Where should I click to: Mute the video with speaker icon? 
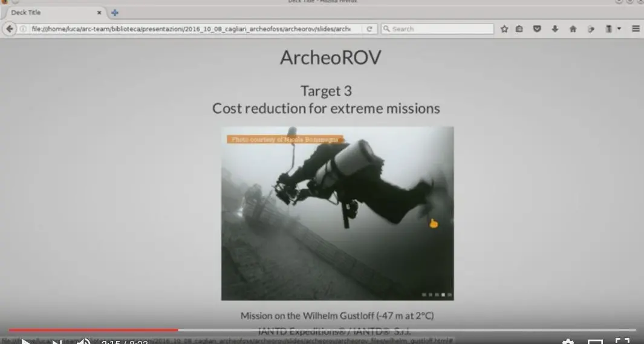point(83,342)
